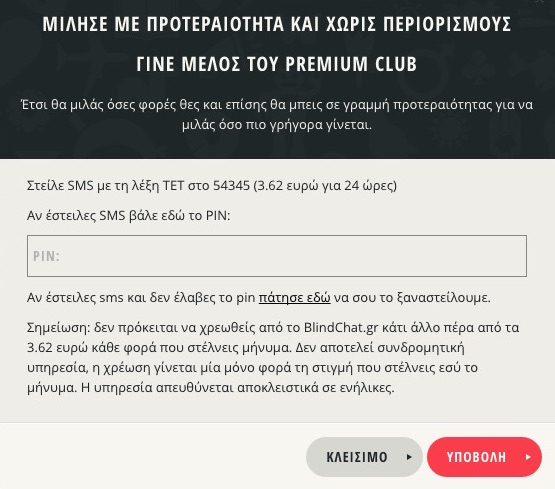Screen dimensions: 555x489
Task: Submit the PIN with the ΥΠΟΒΟΛΗ button
Action: pos(484,457)
